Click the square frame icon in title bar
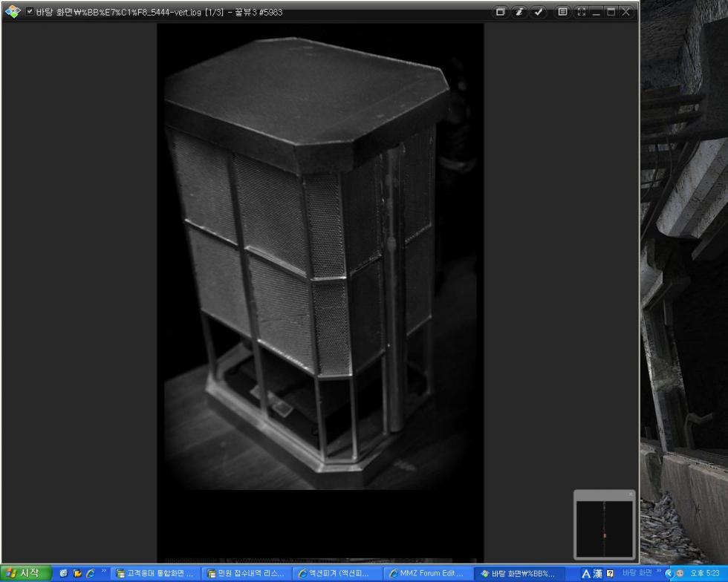The image size is (728, 582). tap(501, 12)
